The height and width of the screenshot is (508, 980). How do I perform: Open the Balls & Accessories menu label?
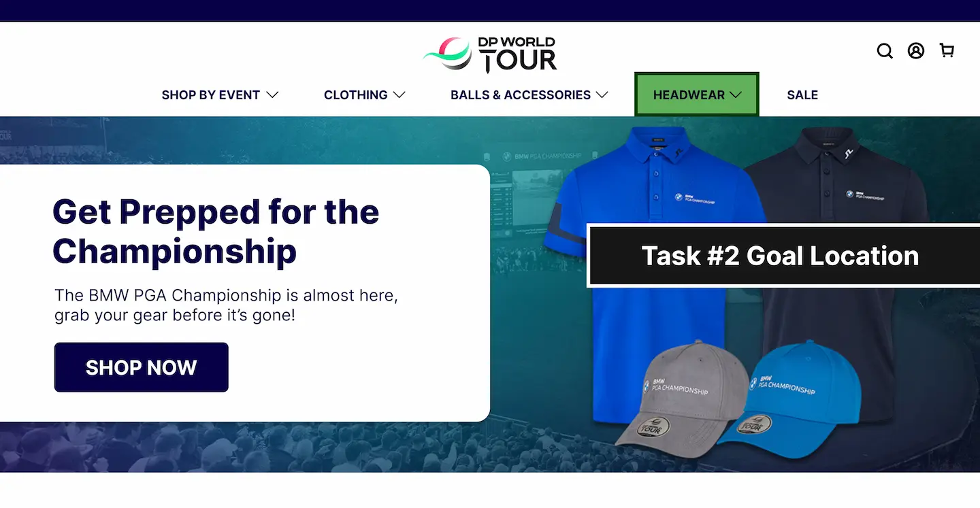(x=521, y=95)
